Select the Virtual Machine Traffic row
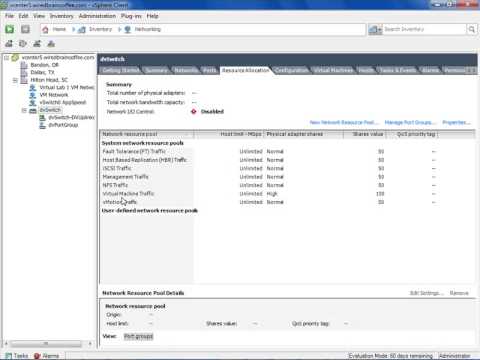This screenshot has height=360, width=480. 287,194
